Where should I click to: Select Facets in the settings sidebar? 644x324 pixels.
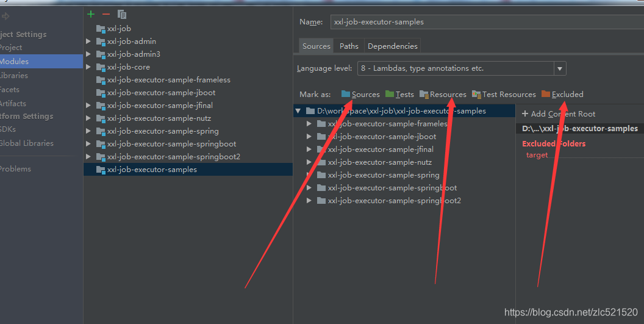10,89
